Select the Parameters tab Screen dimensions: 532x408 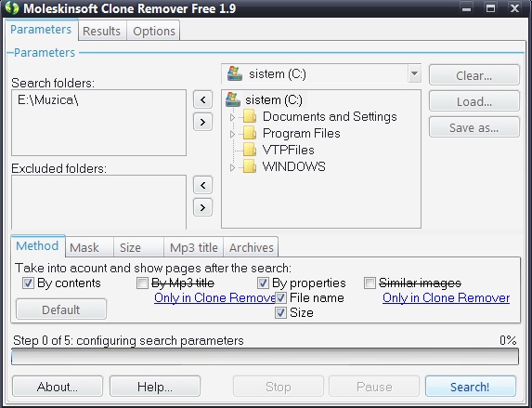point(41,30)
